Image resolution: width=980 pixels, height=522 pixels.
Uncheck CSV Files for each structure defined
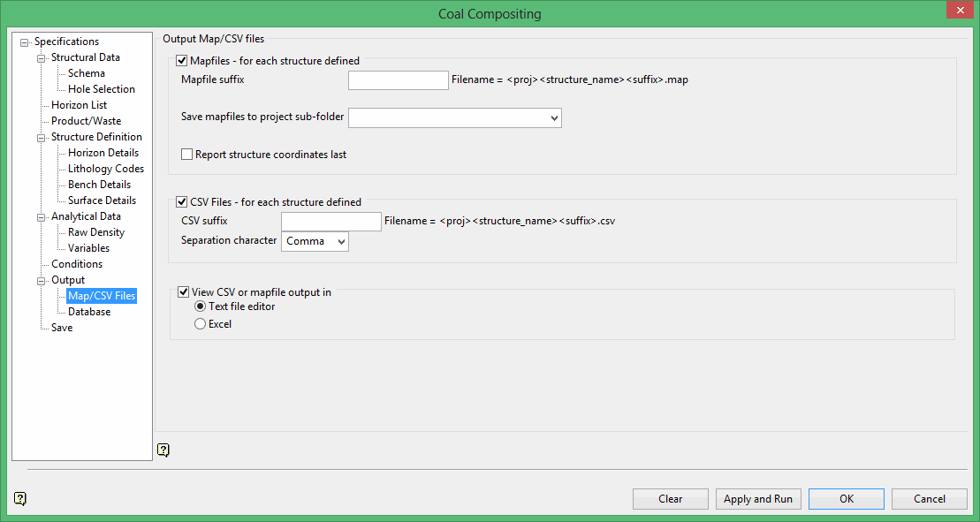[x=183, y=202]
